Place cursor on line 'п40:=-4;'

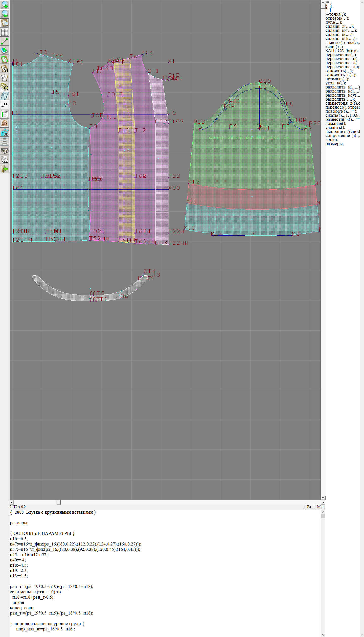pos(18,560)
